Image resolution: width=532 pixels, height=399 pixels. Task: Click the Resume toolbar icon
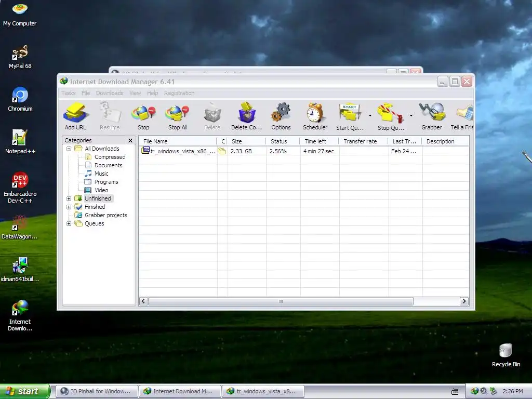point(110,116)
